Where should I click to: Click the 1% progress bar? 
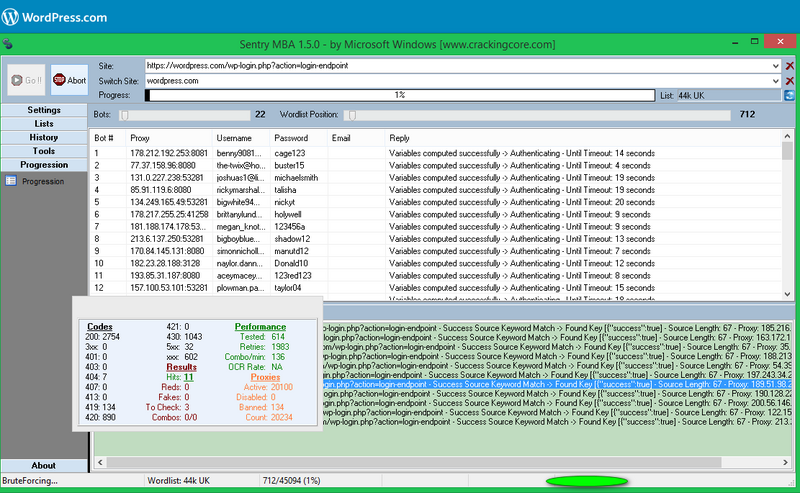(x=400, y=95)
